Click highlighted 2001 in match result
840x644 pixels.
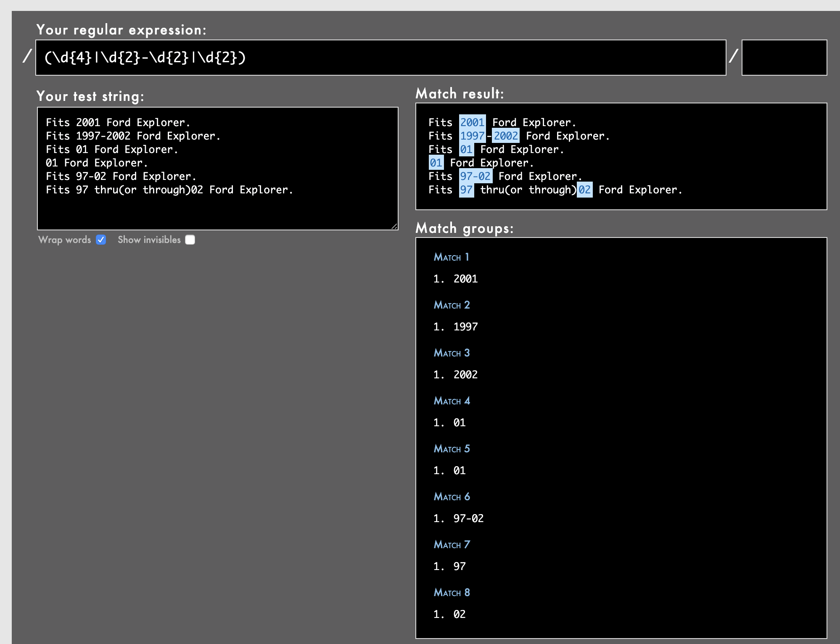(472, 122)
